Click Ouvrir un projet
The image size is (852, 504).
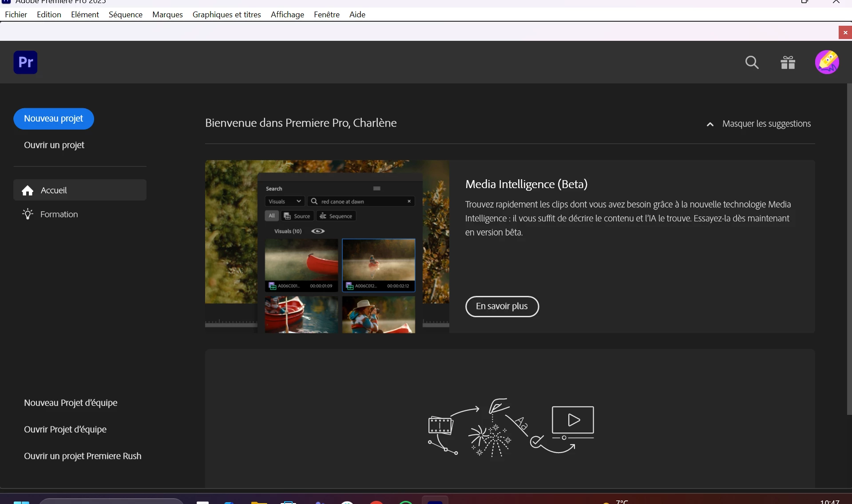click(x=54, y=145)
